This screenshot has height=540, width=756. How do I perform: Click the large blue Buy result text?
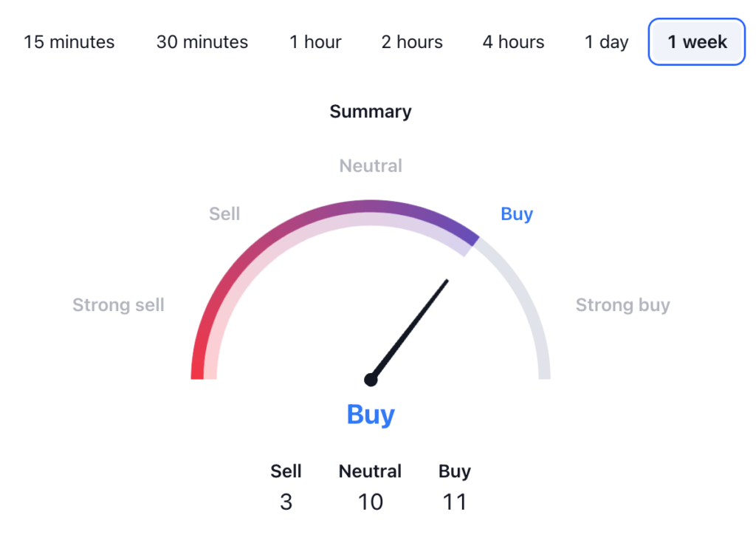point(371,414)
